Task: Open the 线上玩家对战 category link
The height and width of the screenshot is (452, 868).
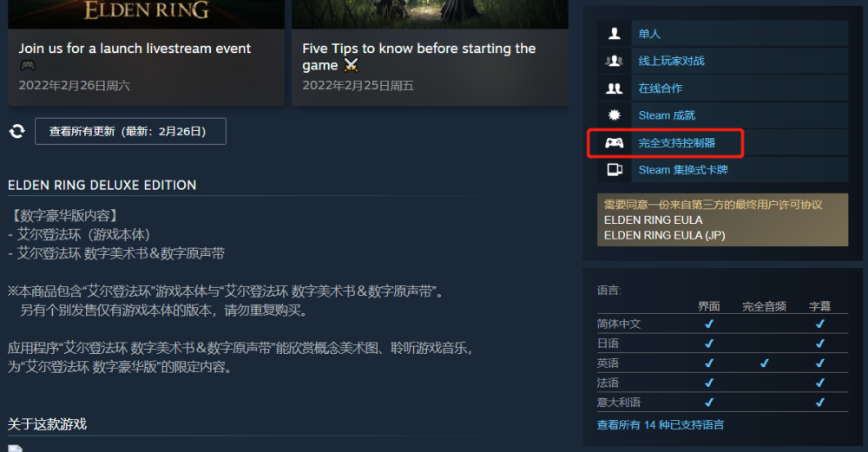Action: coord(672,61)
